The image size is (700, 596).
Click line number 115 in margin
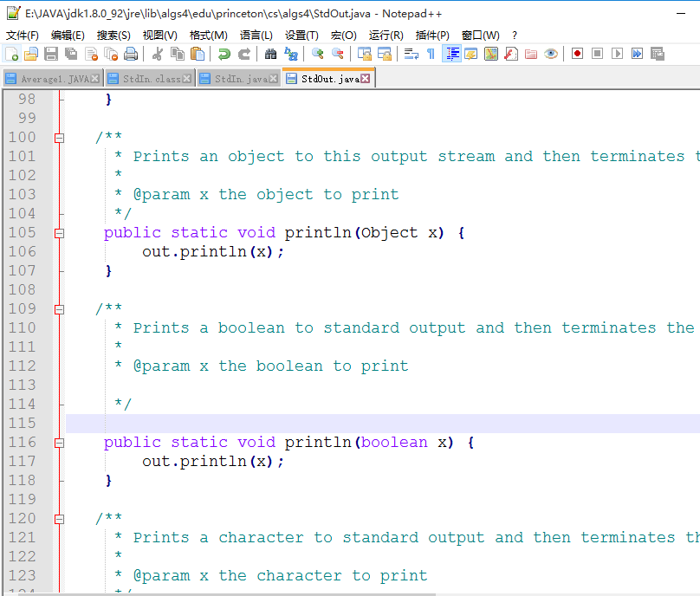coord(23,424)
